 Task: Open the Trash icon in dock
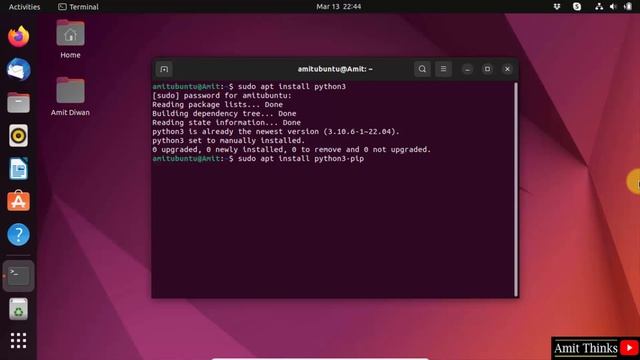pos(18,309)
